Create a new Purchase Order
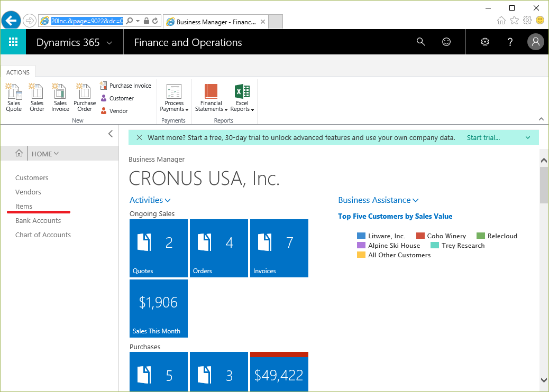549x392 pixels. [85, 98]
